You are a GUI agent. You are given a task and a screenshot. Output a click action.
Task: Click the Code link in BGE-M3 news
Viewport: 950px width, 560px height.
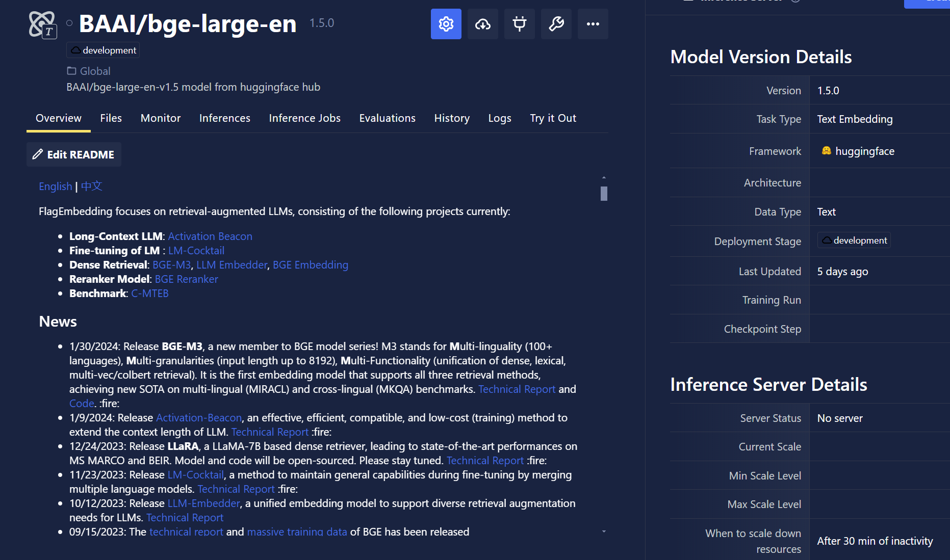coord(82,404)
